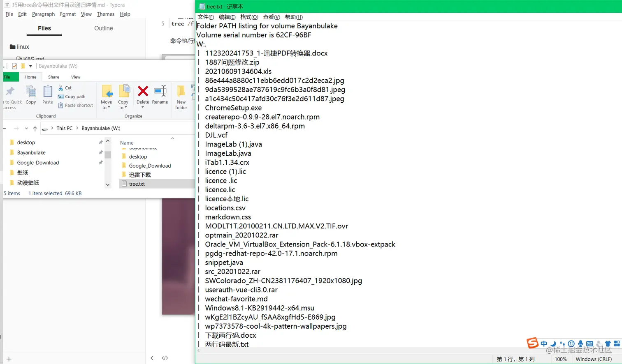The height and width of the screenshot is (364, 622).
Task: Toggle Typora source code mode icon
Action: click(165, 358)
